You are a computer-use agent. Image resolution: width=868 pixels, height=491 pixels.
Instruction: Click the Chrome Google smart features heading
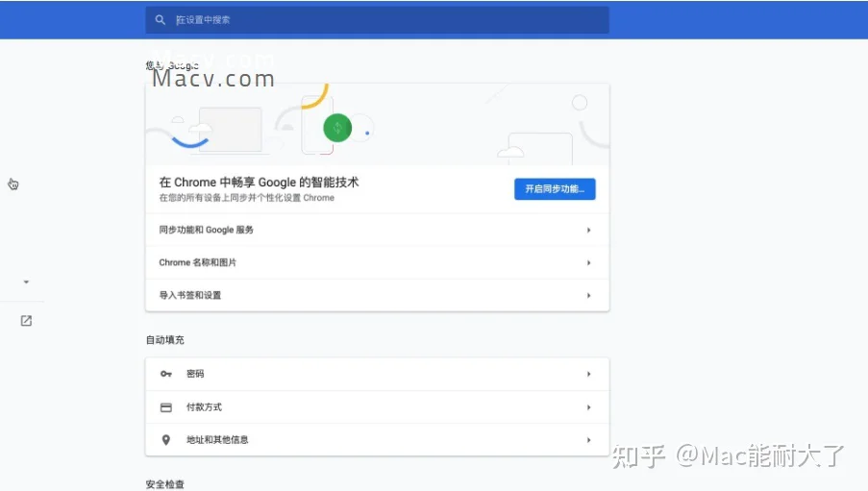[x=260, y=183]
